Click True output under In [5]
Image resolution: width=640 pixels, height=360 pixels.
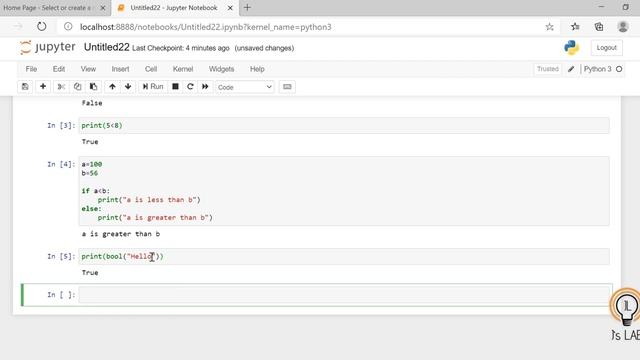click(x=90, y=273)
